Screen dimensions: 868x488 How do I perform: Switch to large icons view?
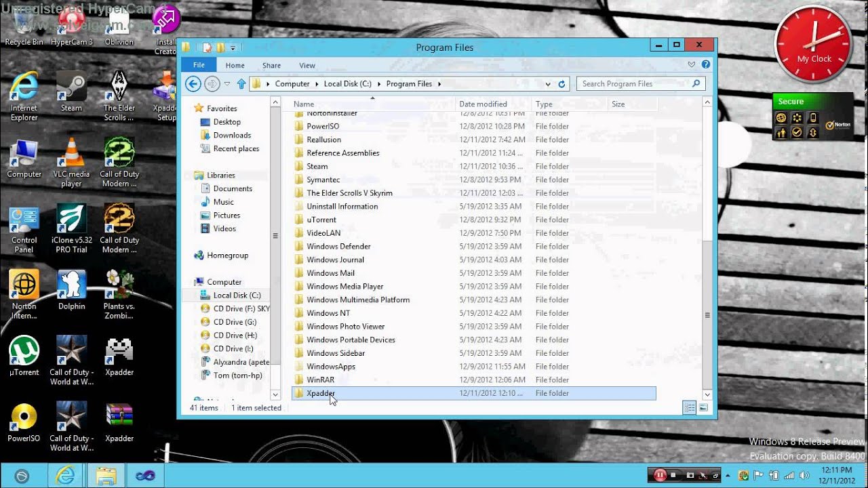click(703, 407)
